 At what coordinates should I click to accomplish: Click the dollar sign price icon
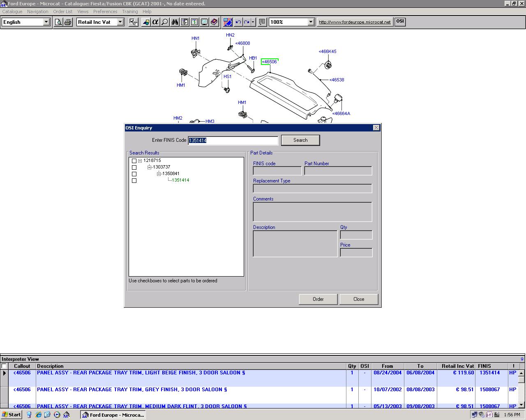coord(194,22)
